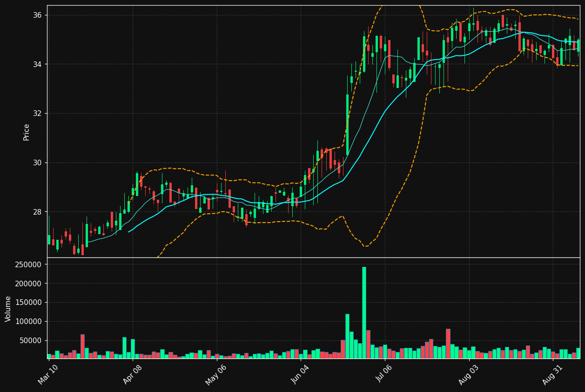Click the May 06 date label
This screenshot has width=585, height=392.
[215, 374]
